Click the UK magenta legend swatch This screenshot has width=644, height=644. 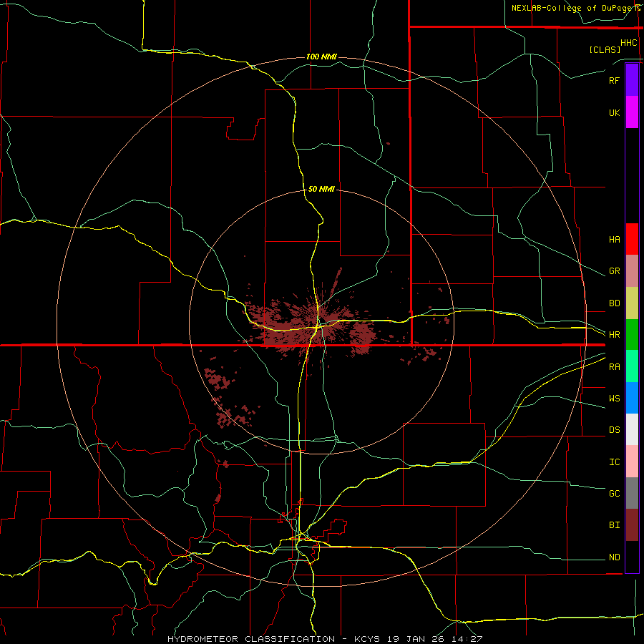pyautogui.click(x=632, y=112)
